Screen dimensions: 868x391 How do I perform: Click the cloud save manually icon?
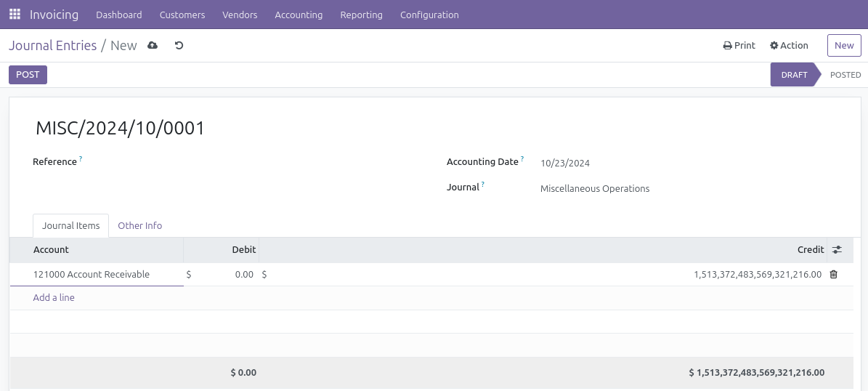tap(153, 46)
